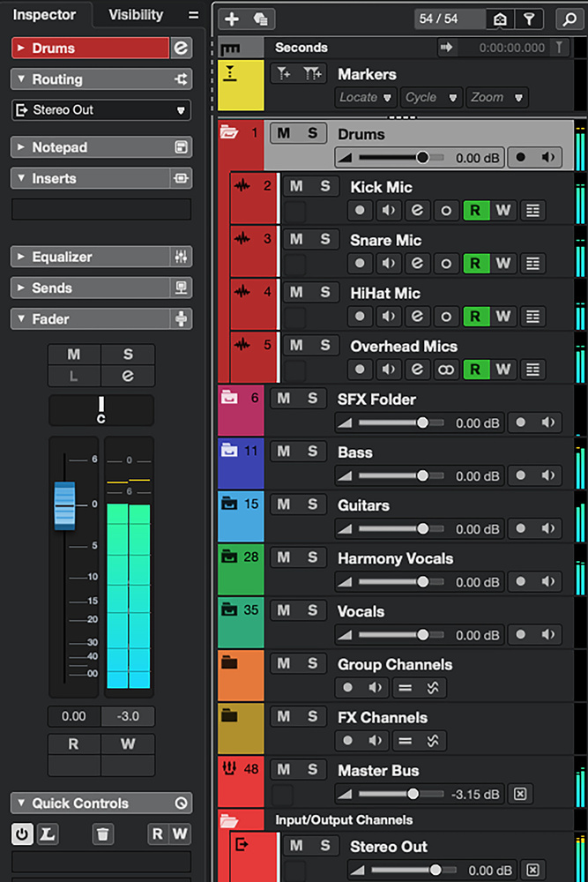Toggle Overhead Mics stereo channel configuration icon
Image resolution: width=588 pixels, height=882 pixels.
pos(446,370)
